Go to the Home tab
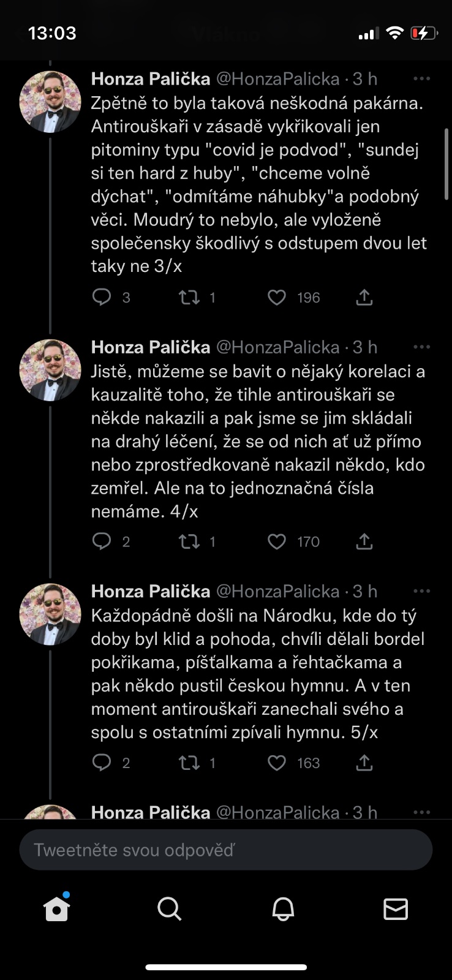The image size is (452, 980). click(x=57, y=909)
